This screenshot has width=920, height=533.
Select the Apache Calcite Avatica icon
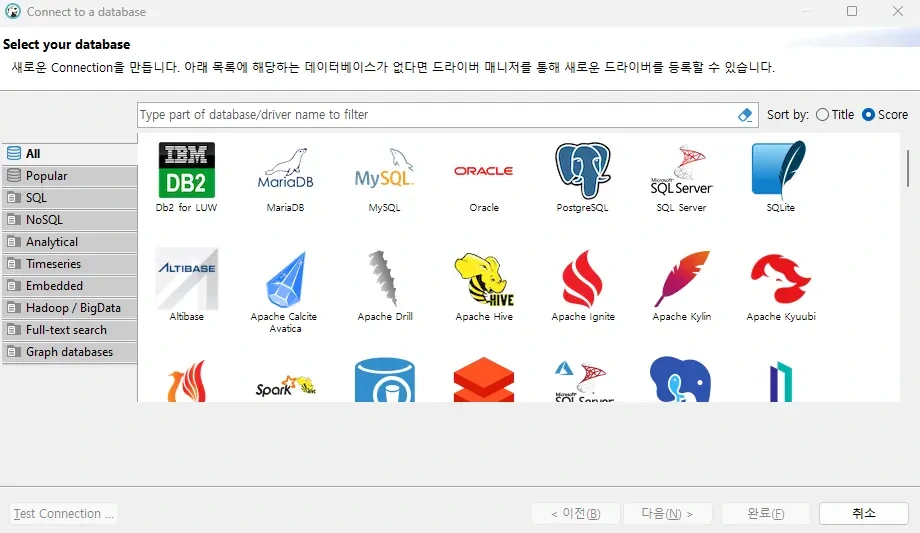click(285, 280)
